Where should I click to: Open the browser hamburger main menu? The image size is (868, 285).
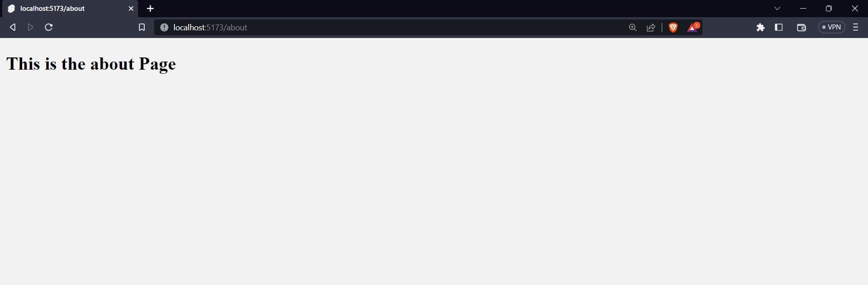(x=855, y=28)
